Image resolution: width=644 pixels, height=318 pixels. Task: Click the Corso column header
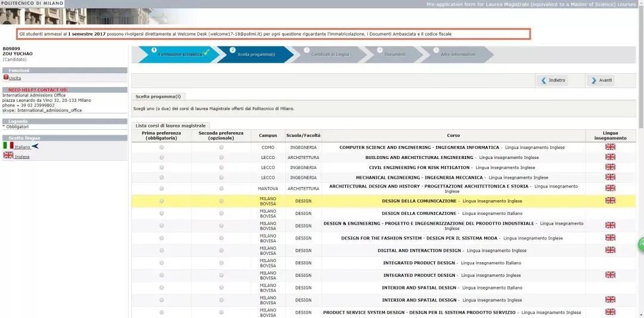[453, 136]
